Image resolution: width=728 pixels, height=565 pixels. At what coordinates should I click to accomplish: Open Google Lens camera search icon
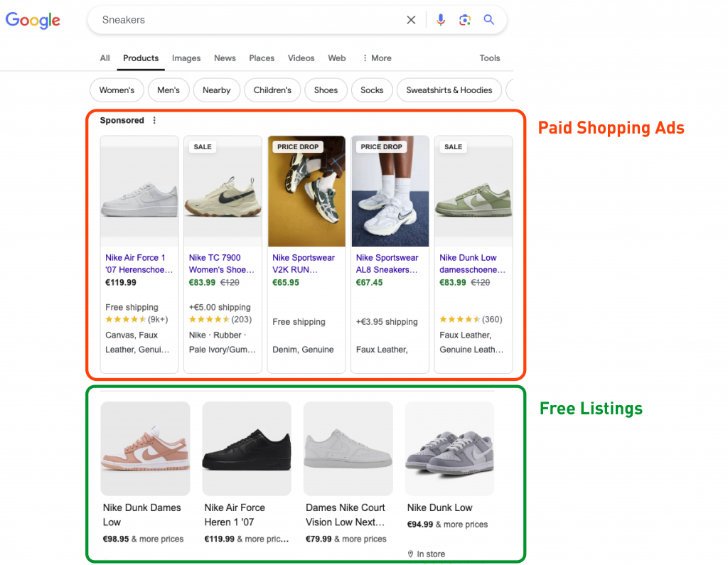465,19
